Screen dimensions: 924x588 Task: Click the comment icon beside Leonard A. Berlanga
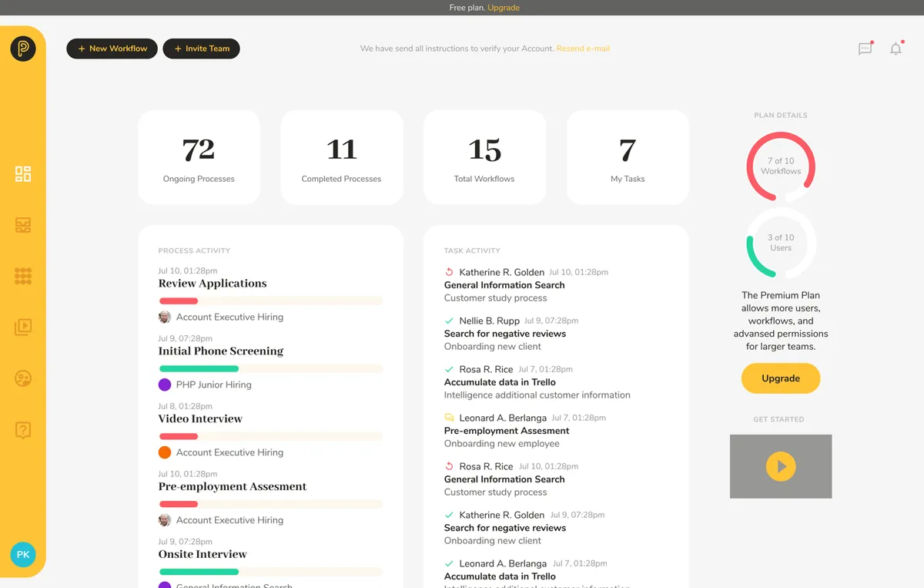450,418
